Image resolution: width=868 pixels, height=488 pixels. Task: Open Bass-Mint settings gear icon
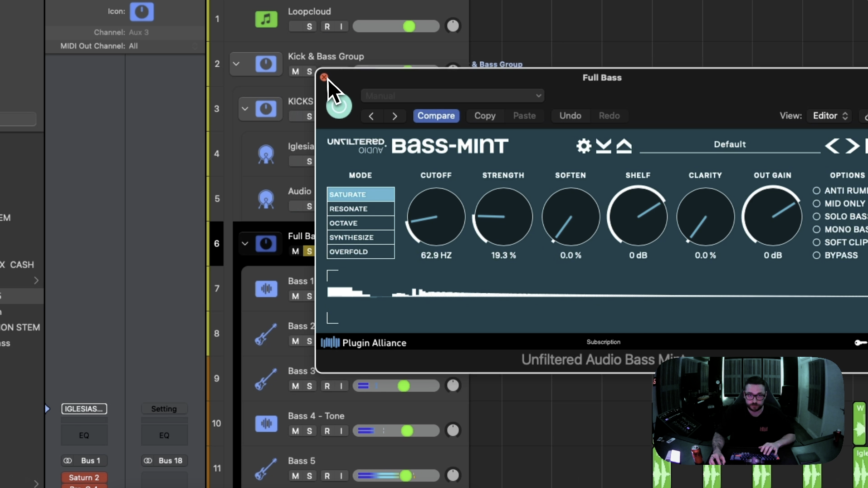pyautogui.click(x=584, y=146)
